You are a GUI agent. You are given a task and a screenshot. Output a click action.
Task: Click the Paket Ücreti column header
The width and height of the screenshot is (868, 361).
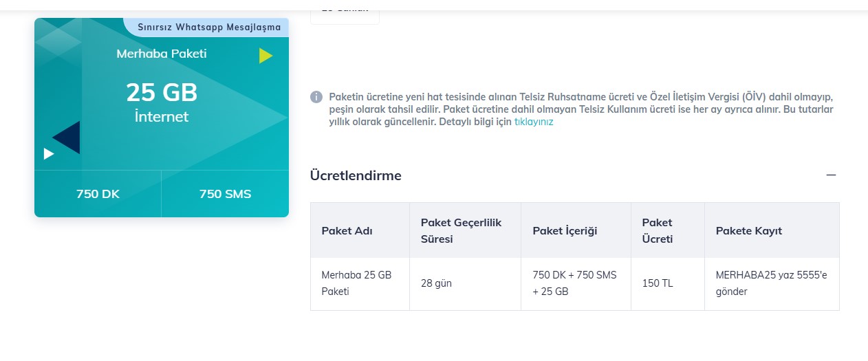pos(667,230)
